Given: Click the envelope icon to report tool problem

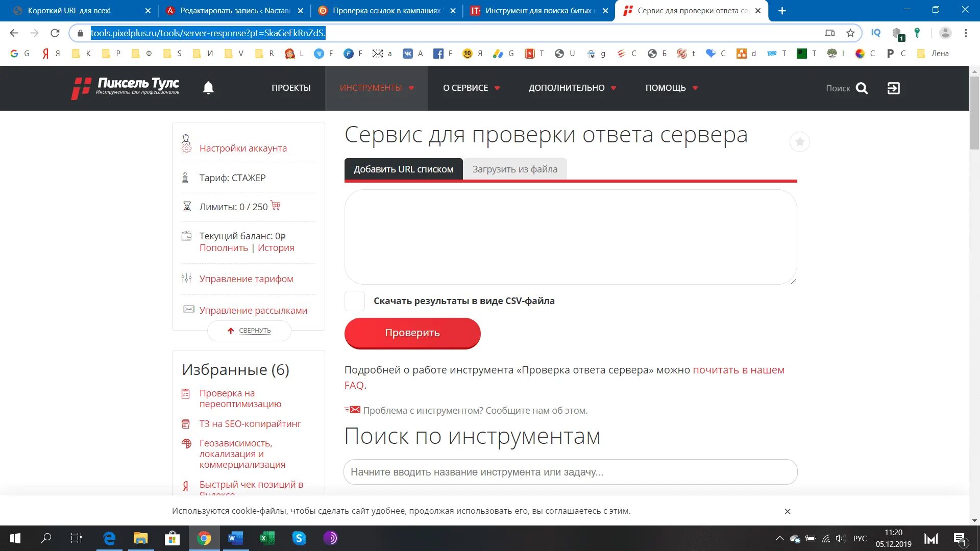Looking at the screenshot, I should (353, 410).
